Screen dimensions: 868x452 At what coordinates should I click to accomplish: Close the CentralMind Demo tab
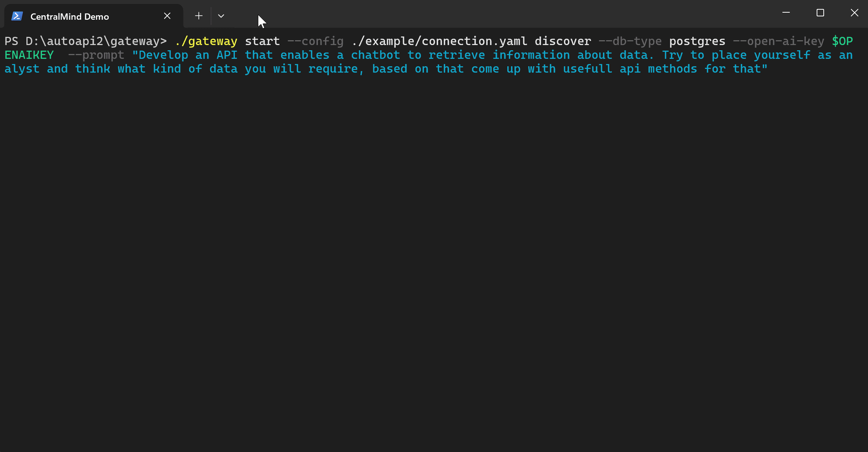point(167,16)
